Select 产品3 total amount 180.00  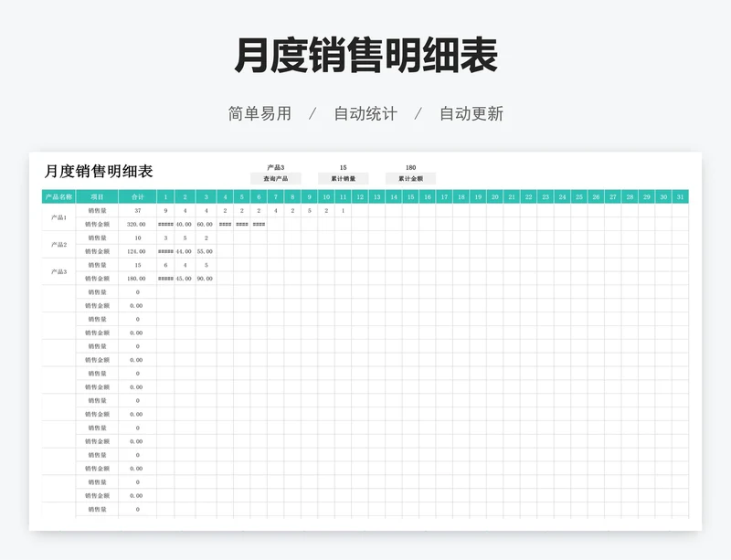(138, 279)
